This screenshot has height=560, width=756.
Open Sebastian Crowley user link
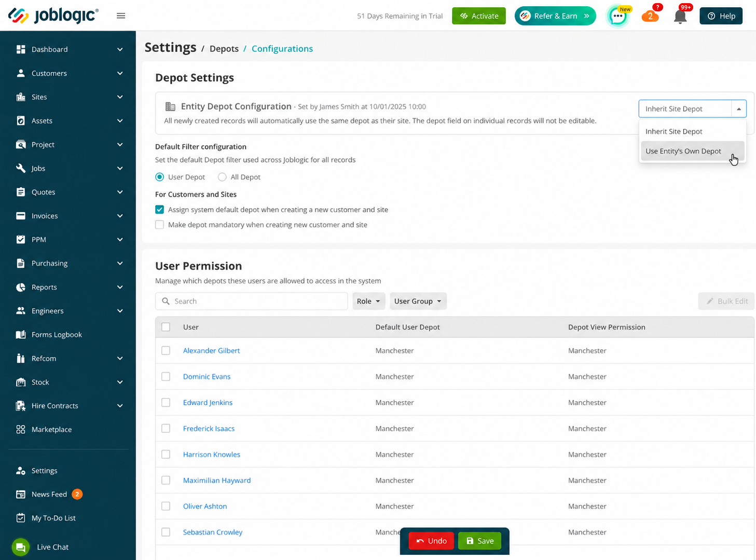(x=213, y=532)
